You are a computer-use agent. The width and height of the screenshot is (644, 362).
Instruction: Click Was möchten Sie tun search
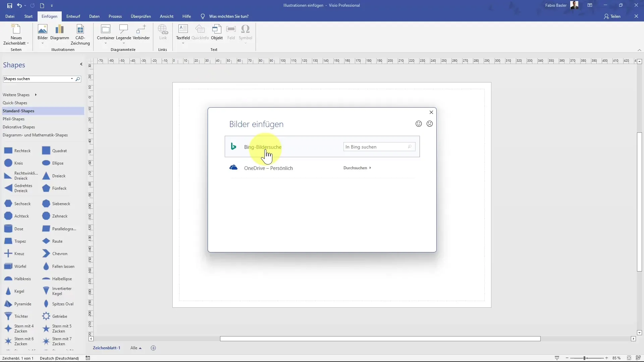point(229,16)
